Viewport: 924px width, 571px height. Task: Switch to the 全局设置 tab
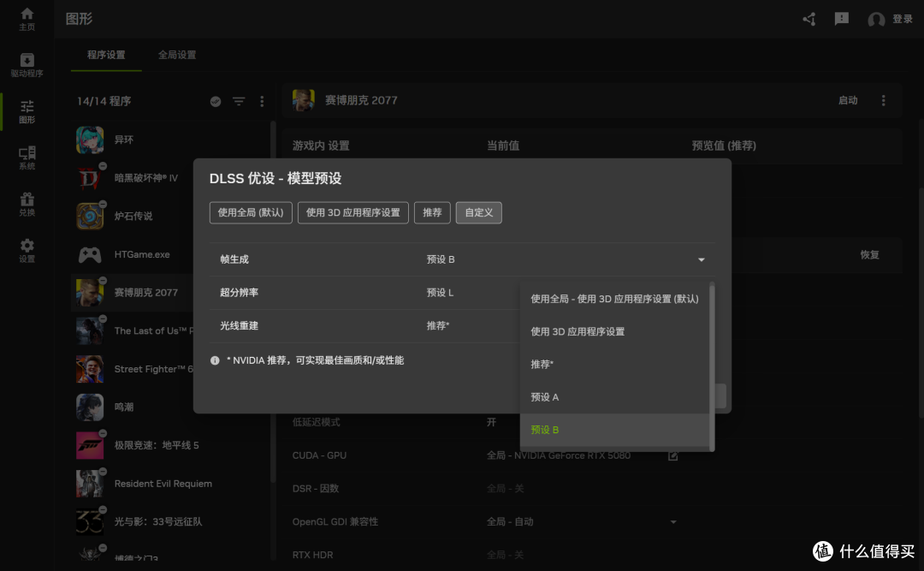177,55
